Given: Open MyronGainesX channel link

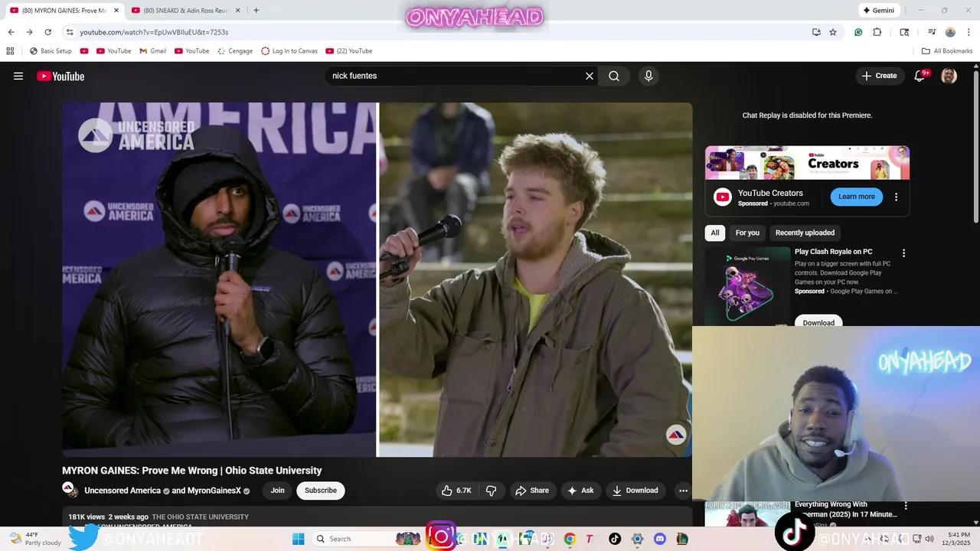Looking at the screenshot, I should tap(214, 491).
